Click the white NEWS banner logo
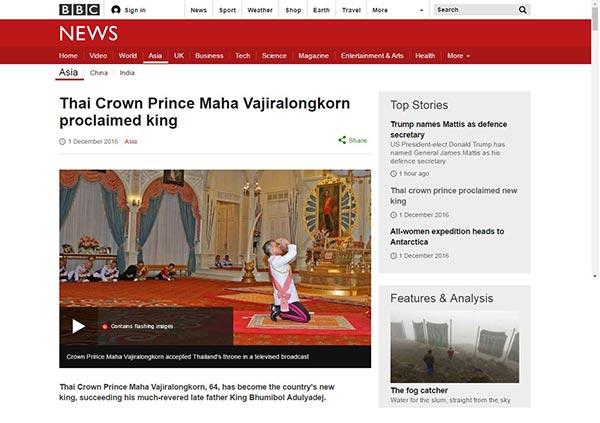 [88, 33]
